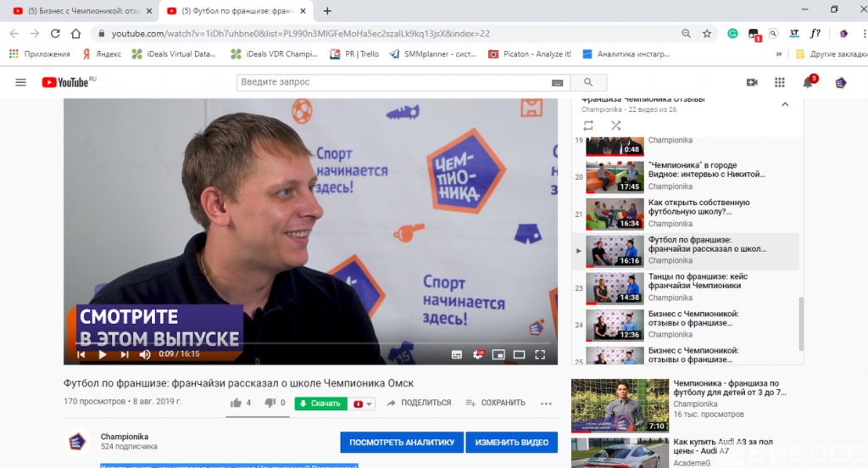The height and width of the screenshot is (468, 868).
Task: Open the 'Другие закладки' folder
Action: (x=831, y=53)
